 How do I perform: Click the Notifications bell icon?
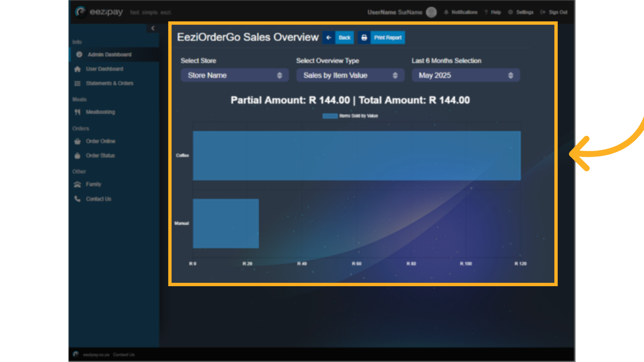(446, 12)
